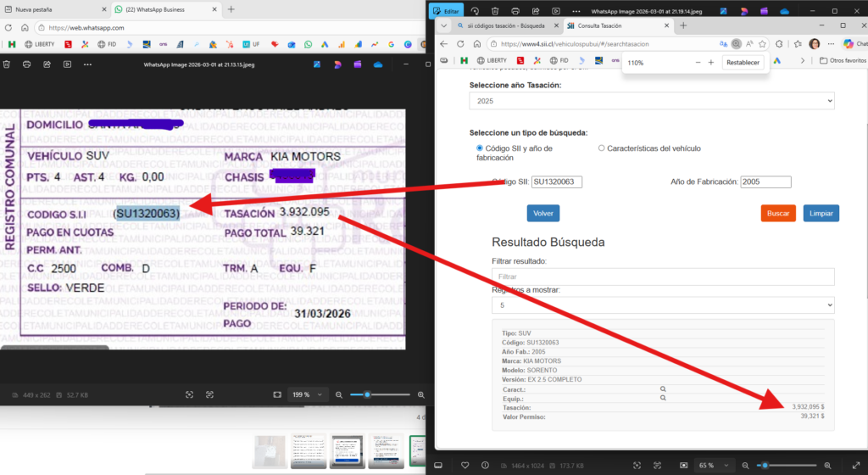Open the Google G bookmark icon
Image resolution: width=868 pixels, height=475 pixels.
391,44
